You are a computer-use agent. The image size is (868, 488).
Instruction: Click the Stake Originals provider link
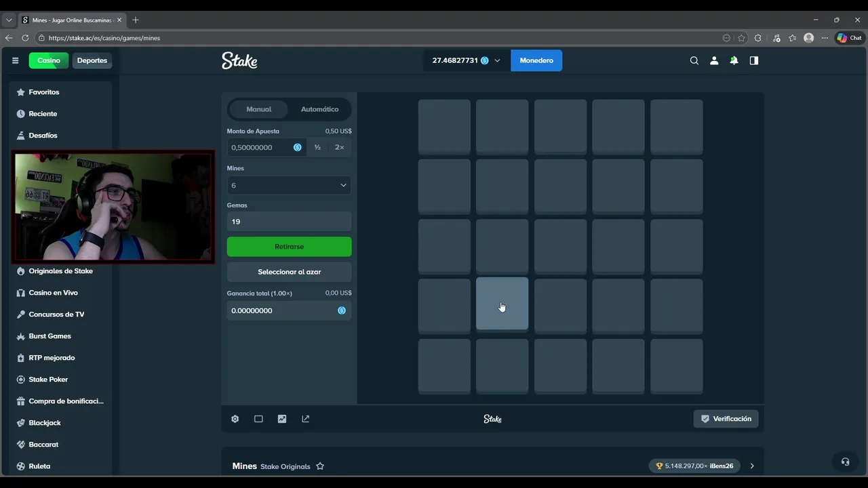[x=285, y=466]
